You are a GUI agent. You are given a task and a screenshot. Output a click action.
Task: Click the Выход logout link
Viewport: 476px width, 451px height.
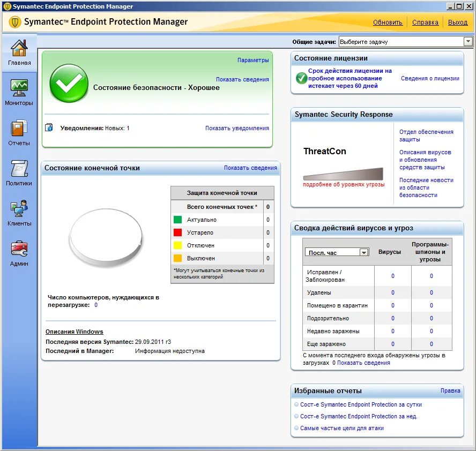(458, 22)
